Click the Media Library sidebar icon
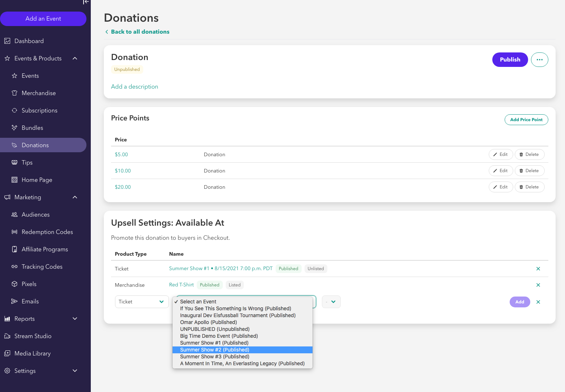The width and height of the screenshot is (565, 392). coord(7,354)
